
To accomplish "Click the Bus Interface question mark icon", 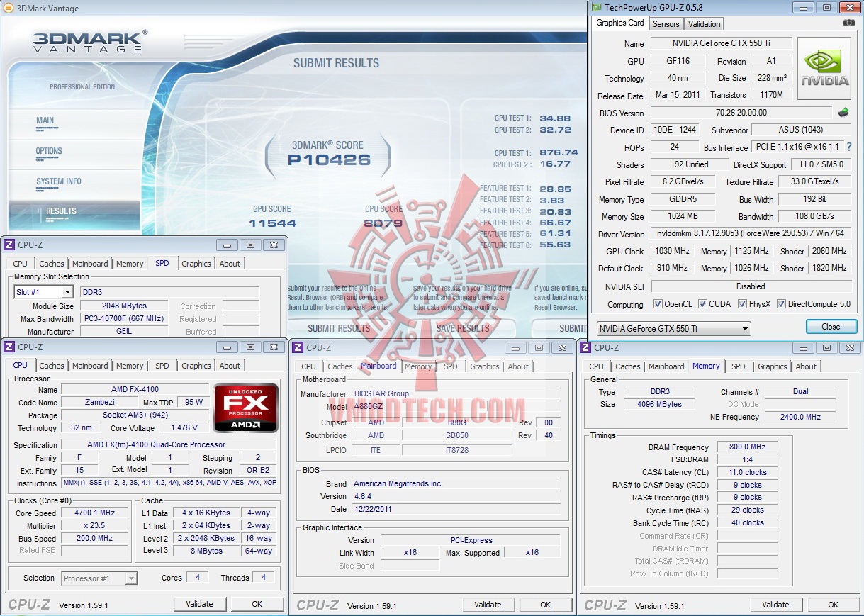I will [849, 147].
